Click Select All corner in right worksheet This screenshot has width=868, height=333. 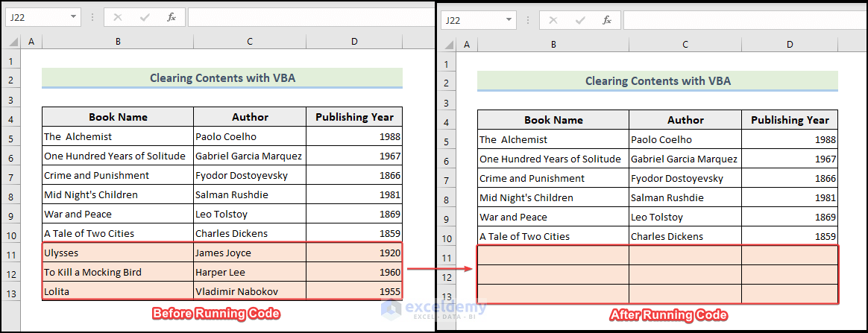pyautogui.click(x=448, y=45)
